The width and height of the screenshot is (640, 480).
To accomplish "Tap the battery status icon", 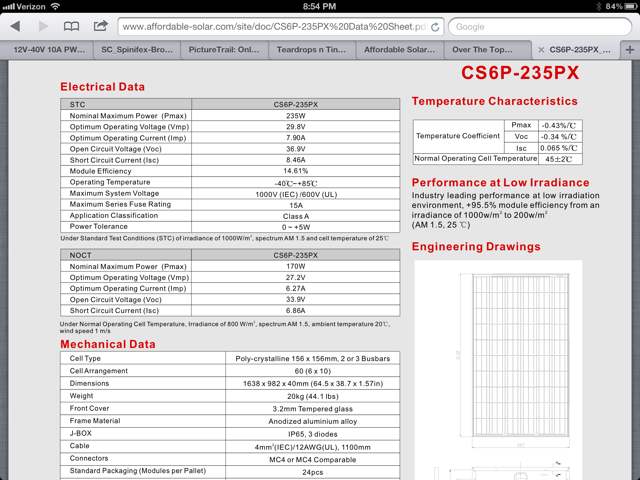I will [631, 6].
